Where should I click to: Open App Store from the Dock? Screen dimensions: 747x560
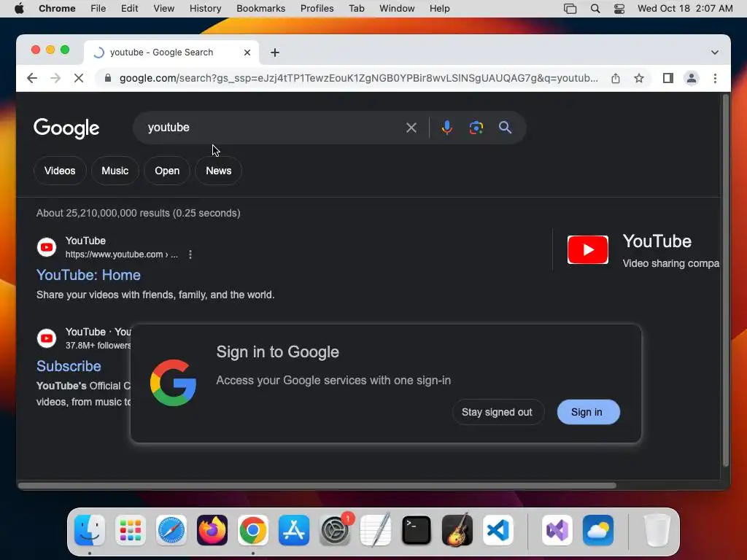point(294,530)
